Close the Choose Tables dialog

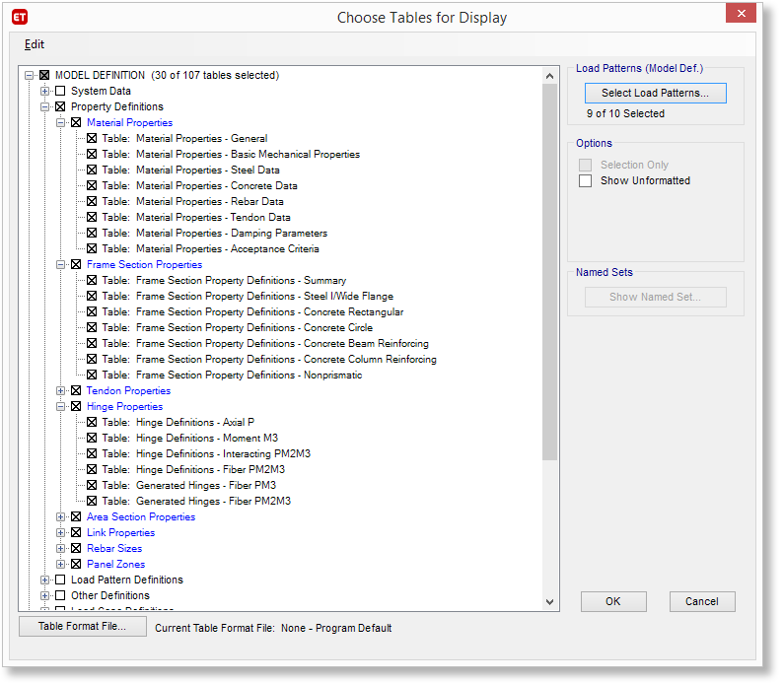(741, 14)
